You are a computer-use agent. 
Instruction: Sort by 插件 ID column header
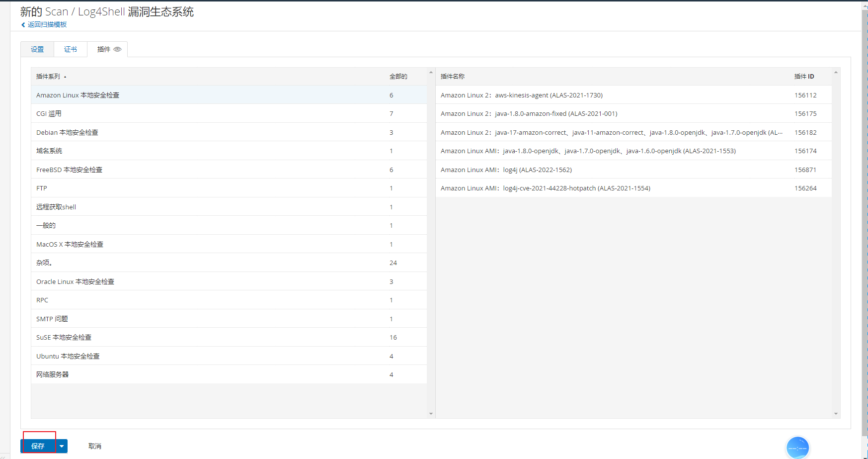(804, 77)
